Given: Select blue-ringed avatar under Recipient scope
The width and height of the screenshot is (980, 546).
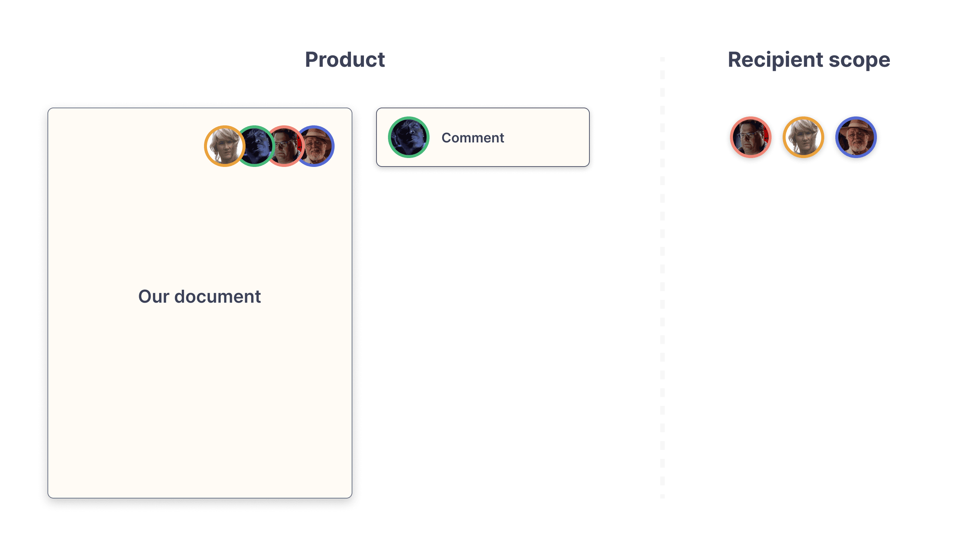Looking at the screenshot, I should [x=856, y=137].
